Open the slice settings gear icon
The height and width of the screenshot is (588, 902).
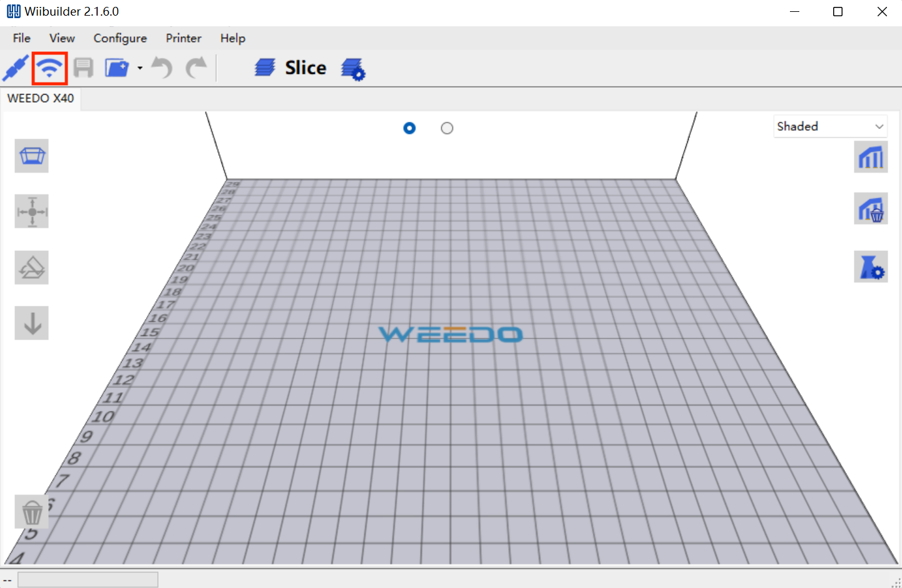pos(353,69)
